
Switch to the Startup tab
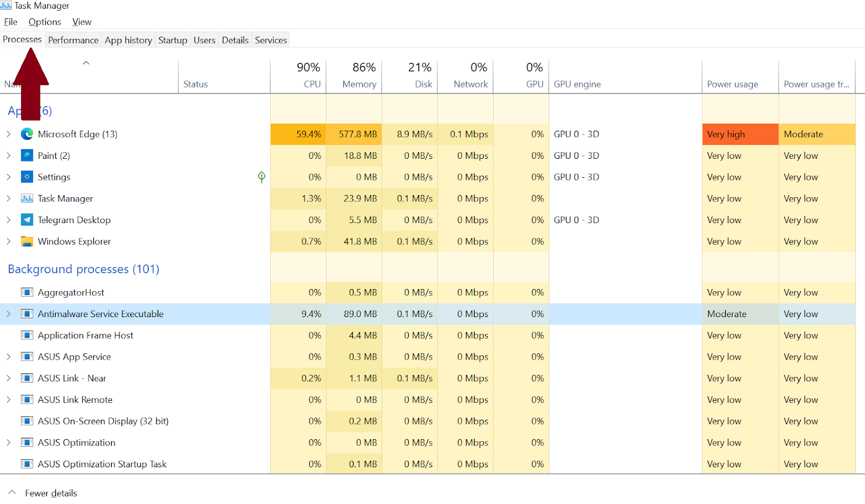(x=172, y=40)
